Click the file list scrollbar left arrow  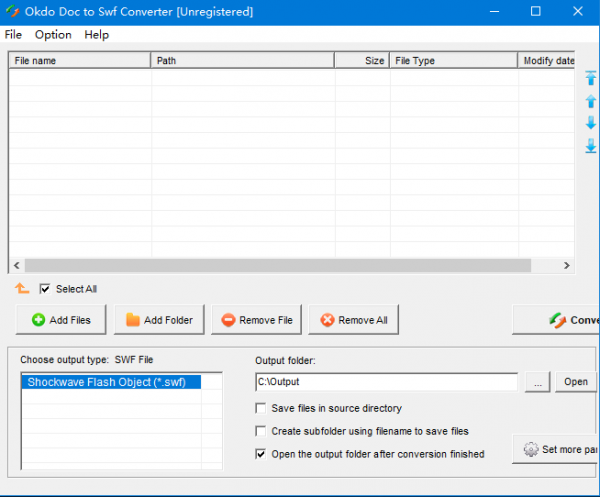pyautogui.click(x=17, y=266)
